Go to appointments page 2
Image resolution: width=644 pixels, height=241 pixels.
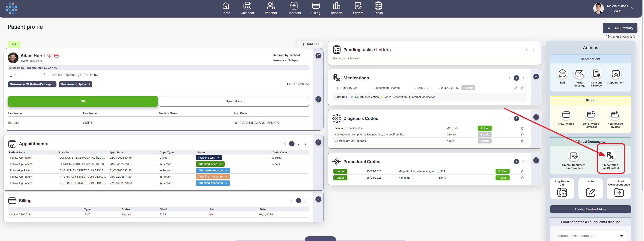298,144
